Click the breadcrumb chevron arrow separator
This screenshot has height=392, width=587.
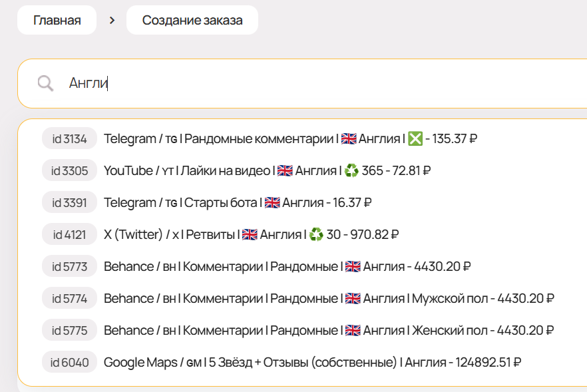[x=112, y=20]
